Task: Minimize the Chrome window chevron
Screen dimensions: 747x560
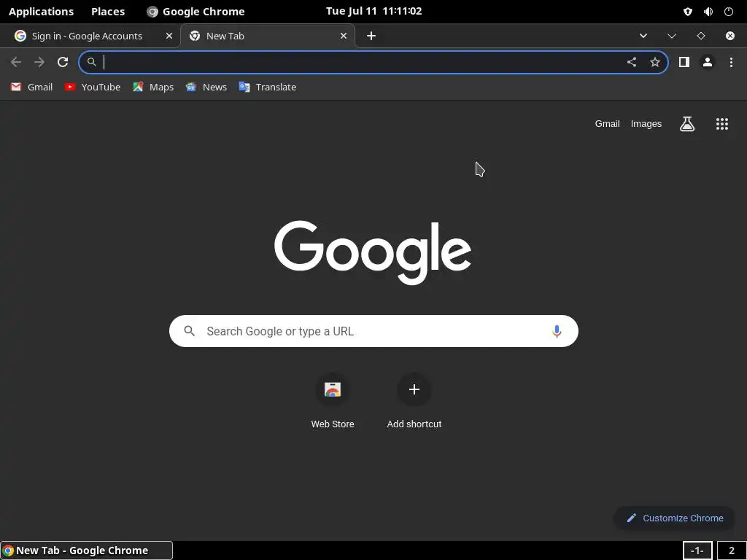Action: [x=672, y=36]
